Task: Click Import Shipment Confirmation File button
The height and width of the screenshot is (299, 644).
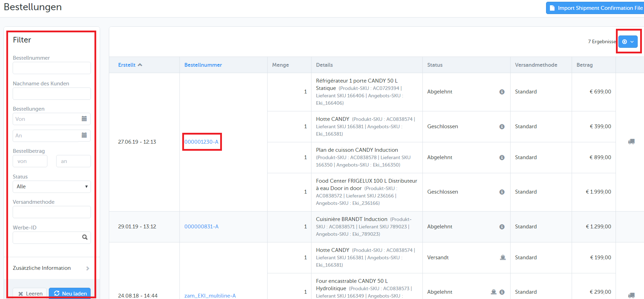Action: (596, 8)
